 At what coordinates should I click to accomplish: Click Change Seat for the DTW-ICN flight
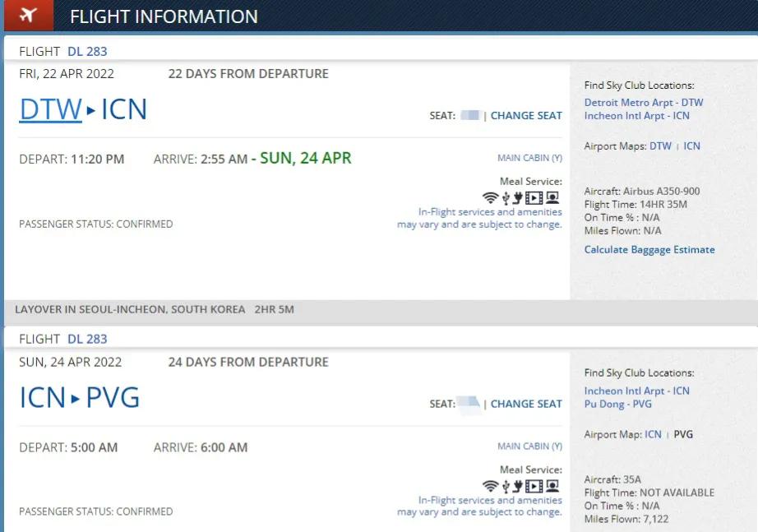525,115
